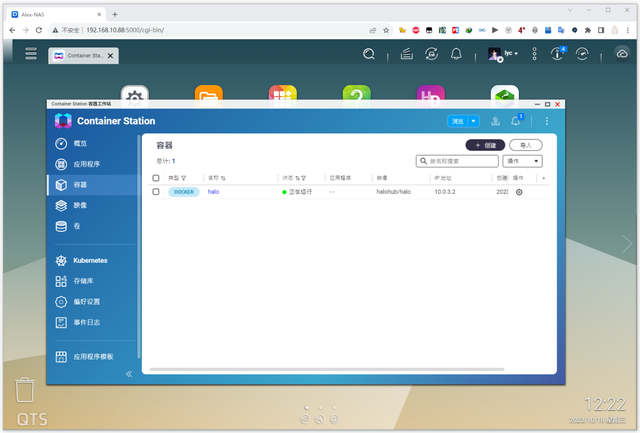Click the QTS search magnifier icon
This screenshot has width=640, height=433.
369,54
